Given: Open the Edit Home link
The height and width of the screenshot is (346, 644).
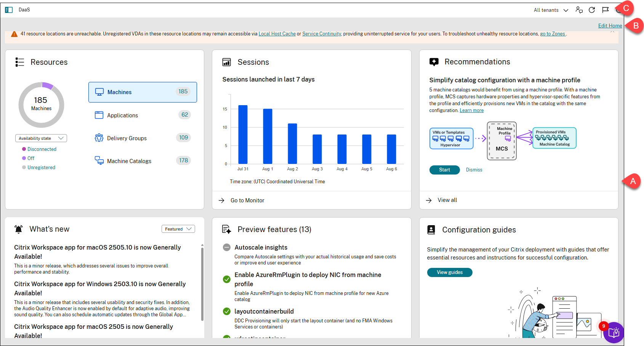Looking at the screenshot, I should [610, 26].
